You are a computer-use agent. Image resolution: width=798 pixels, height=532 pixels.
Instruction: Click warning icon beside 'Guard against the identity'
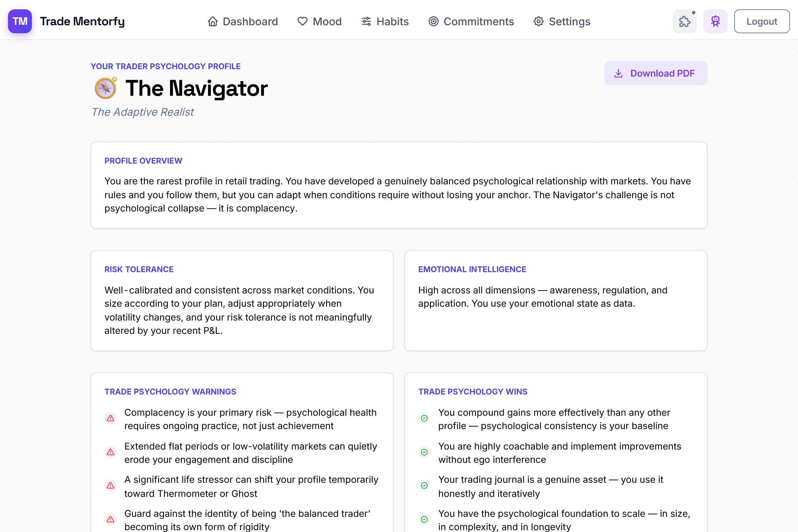point(110,519)
